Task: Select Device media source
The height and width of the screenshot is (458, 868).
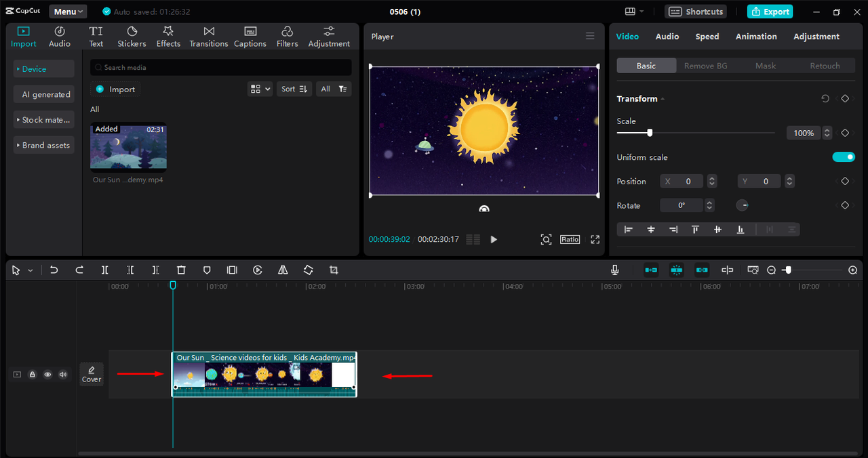Action: tap(44, 69)
